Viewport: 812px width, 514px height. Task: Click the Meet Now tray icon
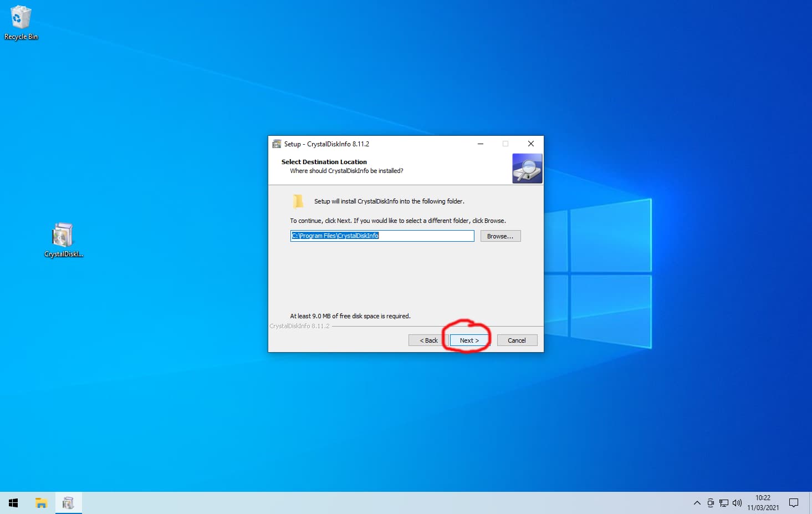click(x=711, y=503)
